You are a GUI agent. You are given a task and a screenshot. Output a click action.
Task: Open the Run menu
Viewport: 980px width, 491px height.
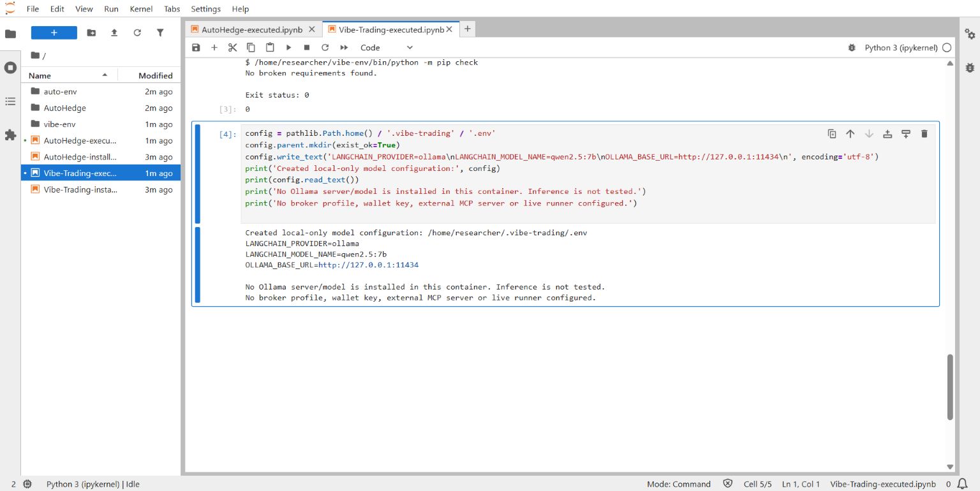111,9
